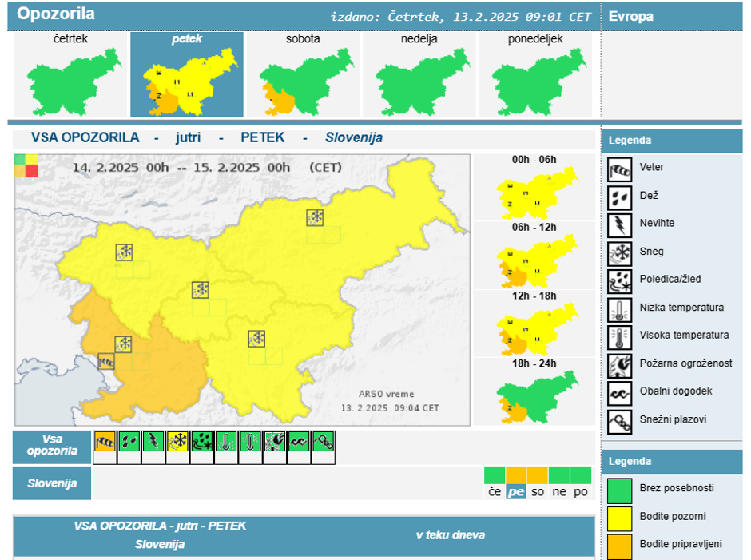
Task: Select the high temperature filter in Vsa opozorila row
Action: pos(251,442)
